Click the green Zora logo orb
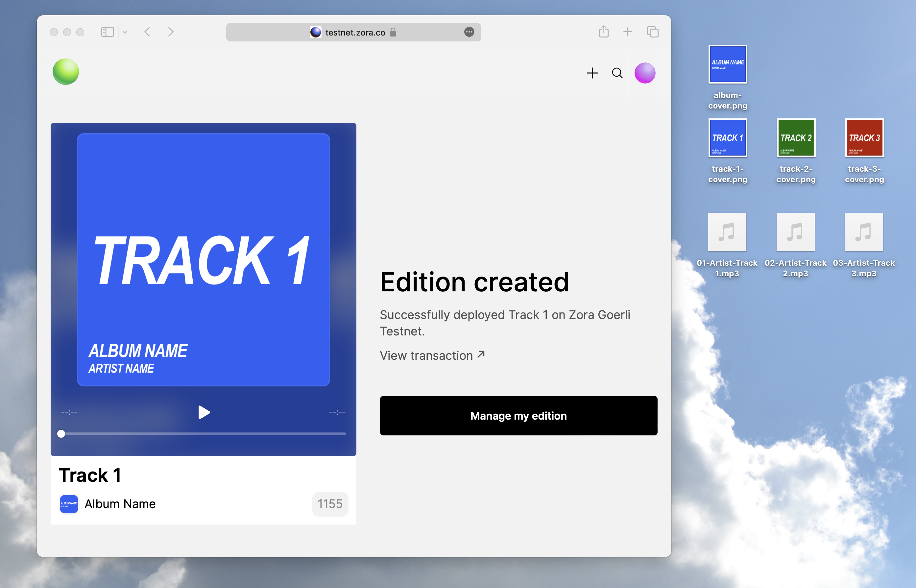This screenshot has height=588, width=916. [66, 72]
